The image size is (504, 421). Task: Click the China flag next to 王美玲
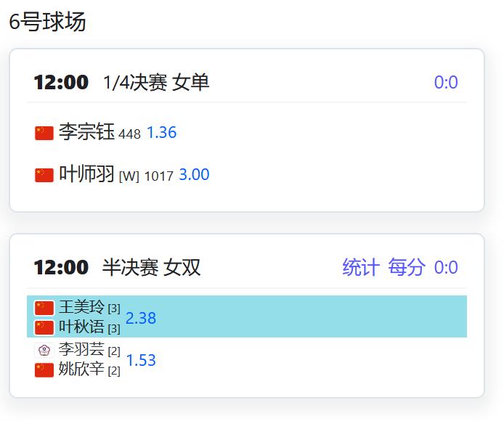coord(44,308)
